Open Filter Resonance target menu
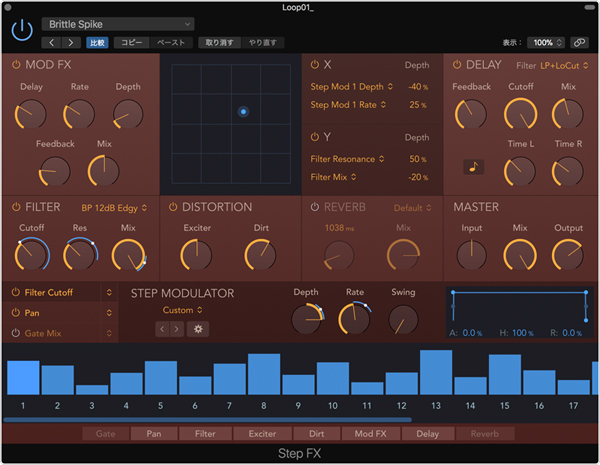This screenshot has height=465, width=600. (347, 159)
